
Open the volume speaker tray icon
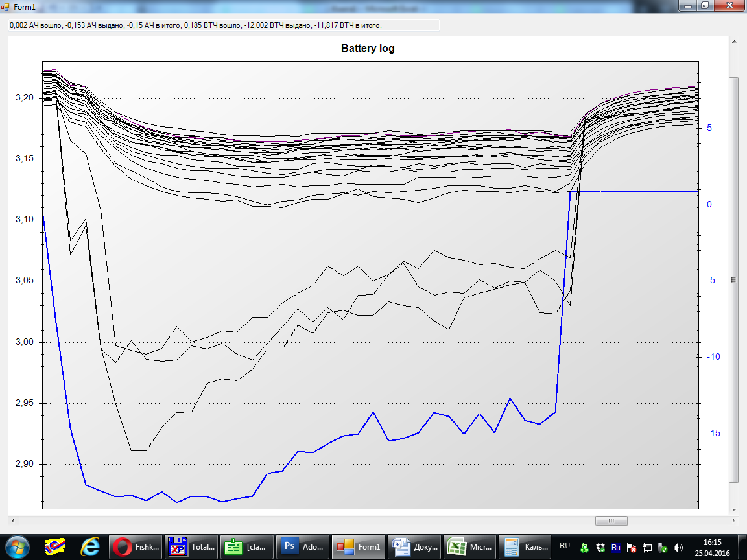pyautogui.click(x=678, y=547)
